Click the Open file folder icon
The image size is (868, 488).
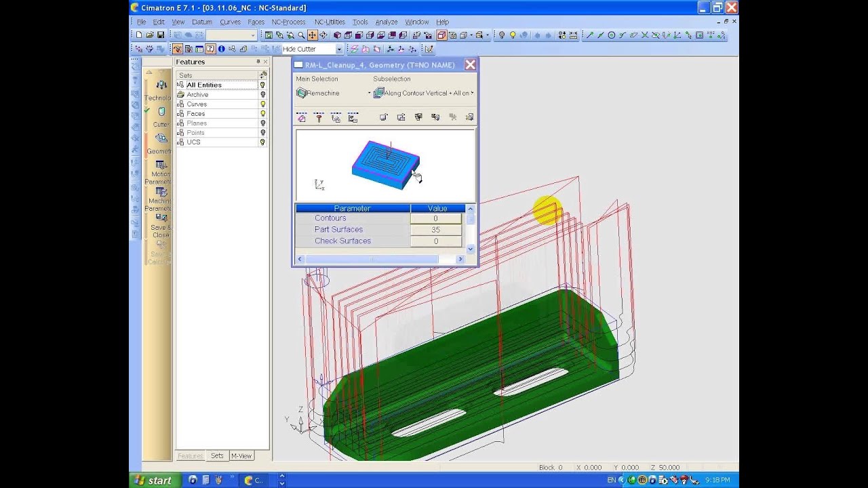(150, 35)
